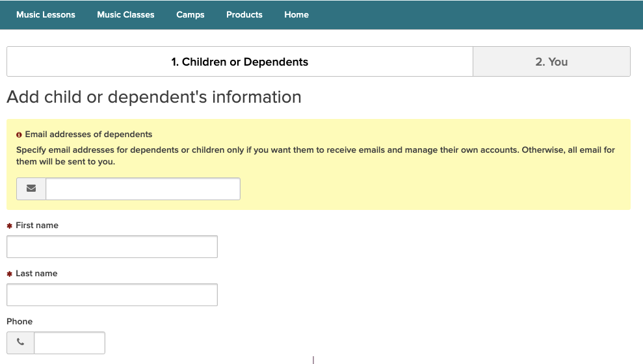Go to Music Classes in navigation bar
The width and height of the screenshot is (643, 364).
click(125, 15)
